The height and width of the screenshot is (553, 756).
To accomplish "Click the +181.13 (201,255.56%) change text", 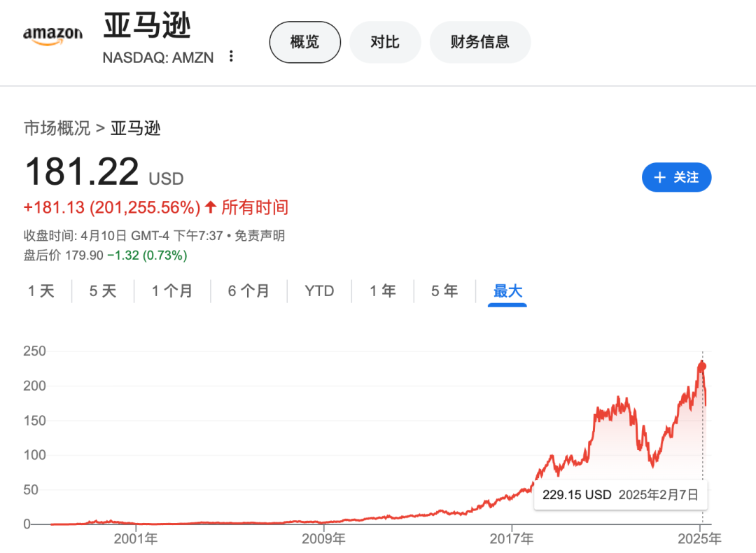I will point(112,208).
